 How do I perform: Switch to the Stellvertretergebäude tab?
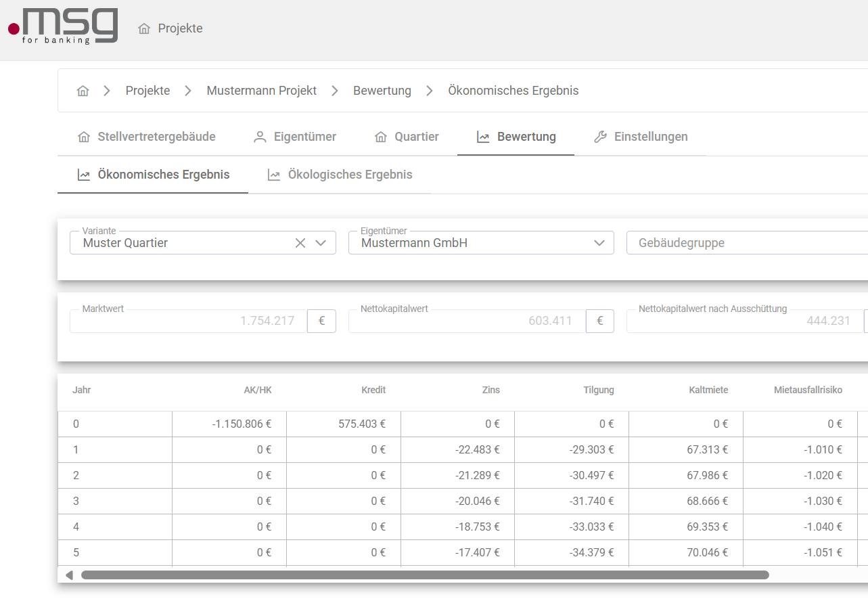point(147,137)
